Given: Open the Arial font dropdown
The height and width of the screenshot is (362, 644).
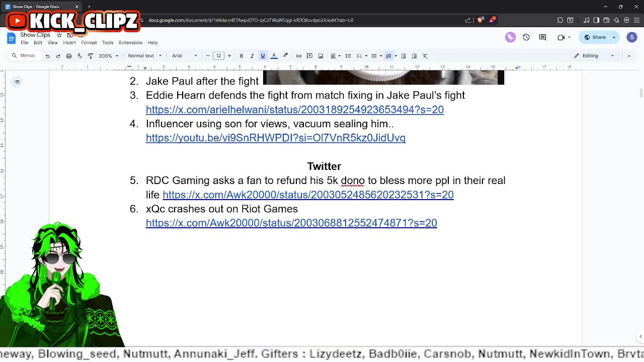Looking at the screenshot, I should [184, 56].
